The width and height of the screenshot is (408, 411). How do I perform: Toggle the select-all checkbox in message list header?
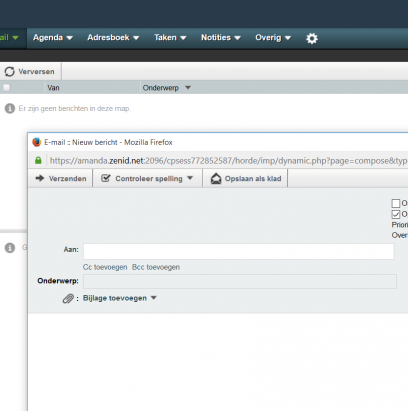(6, 88)
